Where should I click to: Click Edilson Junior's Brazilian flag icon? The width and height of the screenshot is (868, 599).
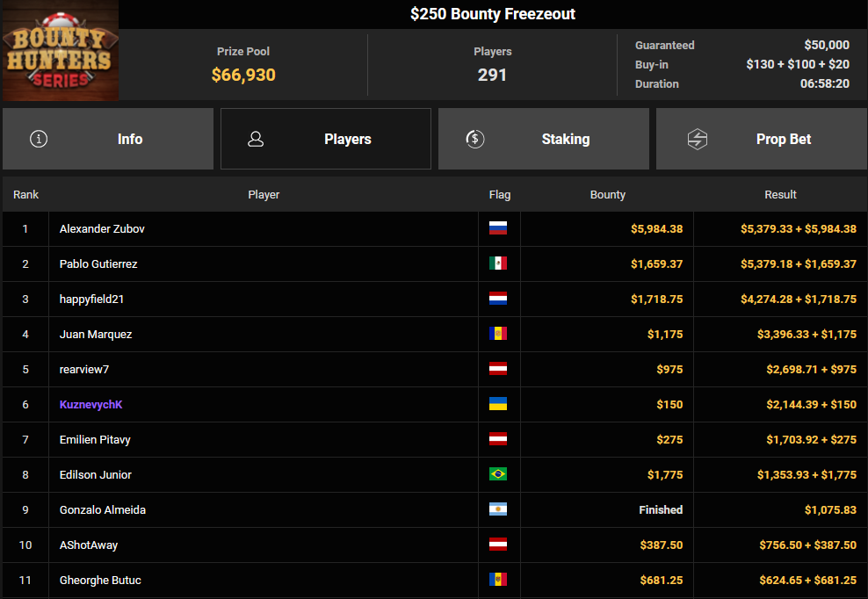coord(498,474)
